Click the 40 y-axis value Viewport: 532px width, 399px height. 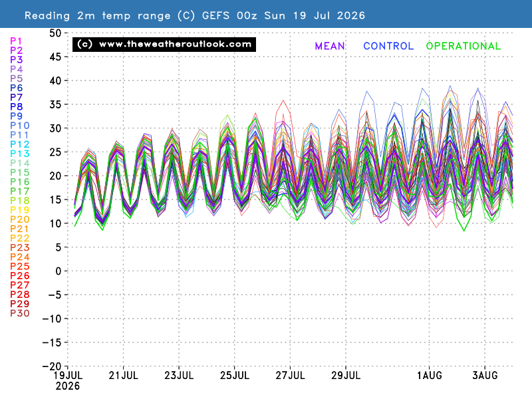click(x=55, y=80)
